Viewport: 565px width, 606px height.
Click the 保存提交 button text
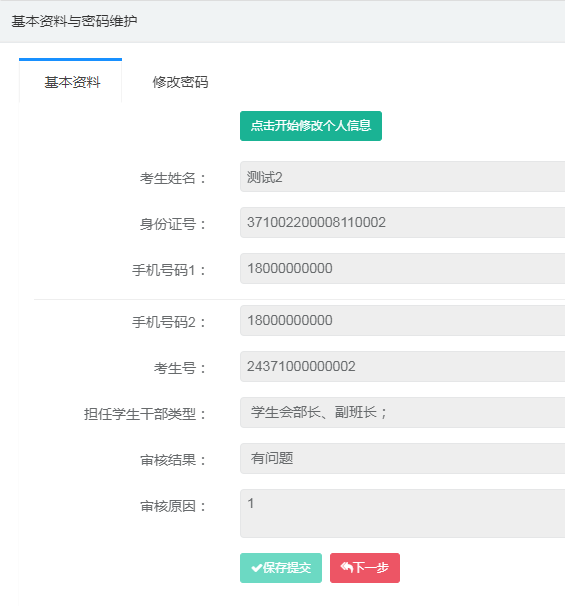[287, 568]
